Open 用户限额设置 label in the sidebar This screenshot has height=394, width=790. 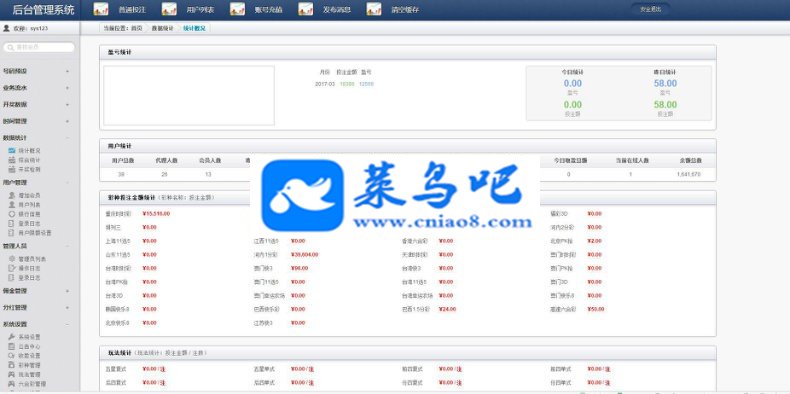[35, 233]
